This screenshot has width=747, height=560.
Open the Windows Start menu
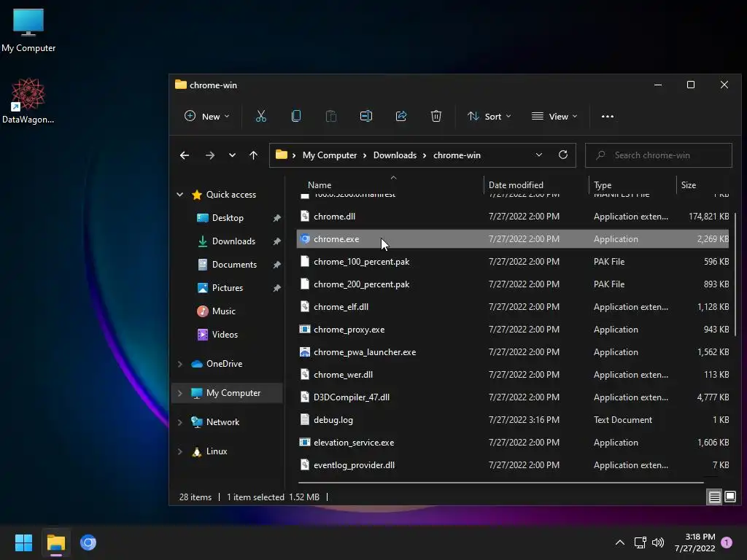[x=23, y=542]
